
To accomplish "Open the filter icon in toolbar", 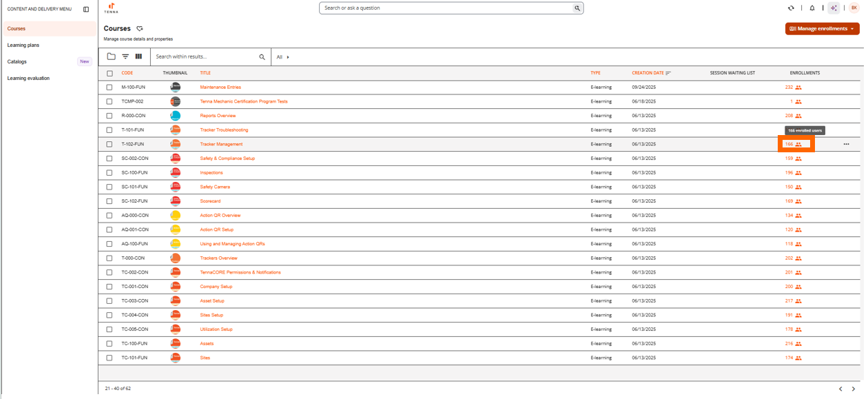I will tap(125, 57).
